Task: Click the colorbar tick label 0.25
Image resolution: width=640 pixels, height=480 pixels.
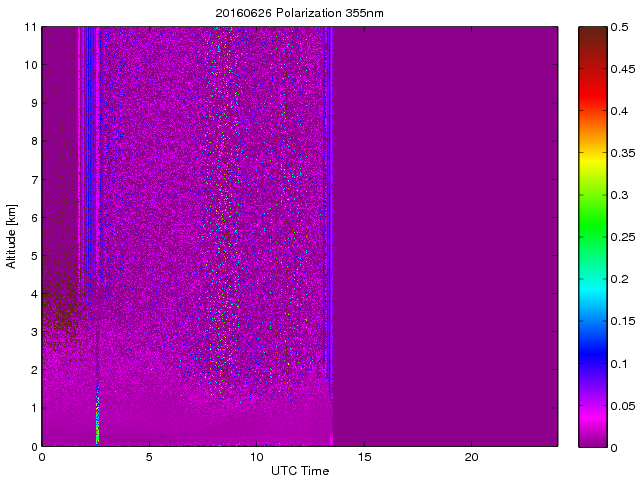Action: [623, 237]
